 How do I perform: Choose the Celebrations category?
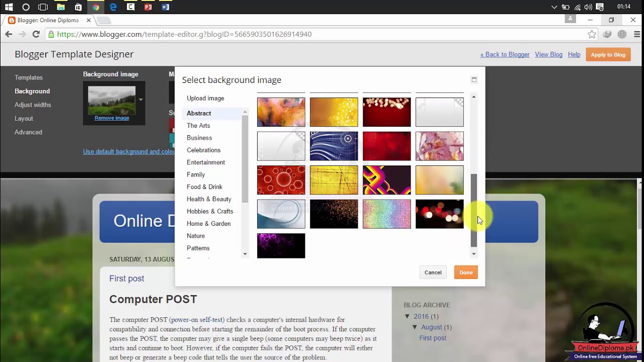coord(203,150)
